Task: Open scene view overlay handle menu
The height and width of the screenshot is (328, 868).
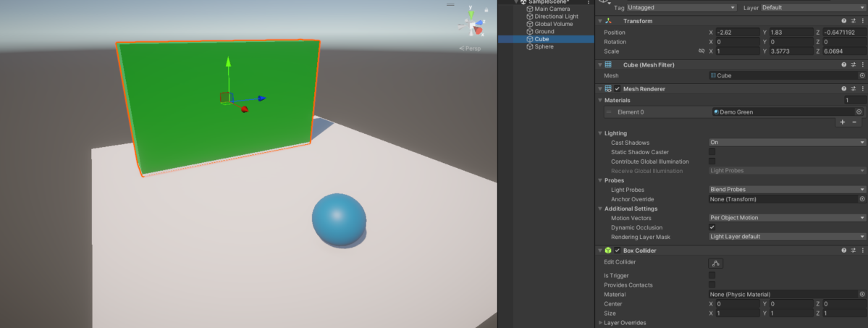Action: click(450, 4)
